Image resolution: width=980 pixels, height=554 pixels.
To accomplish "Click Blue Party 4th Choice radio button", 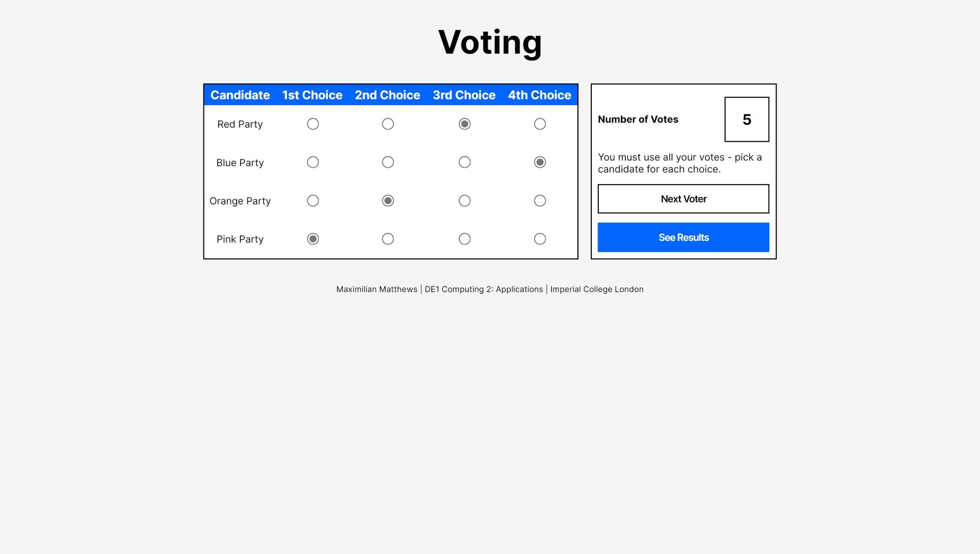I will tap(540, 162).
